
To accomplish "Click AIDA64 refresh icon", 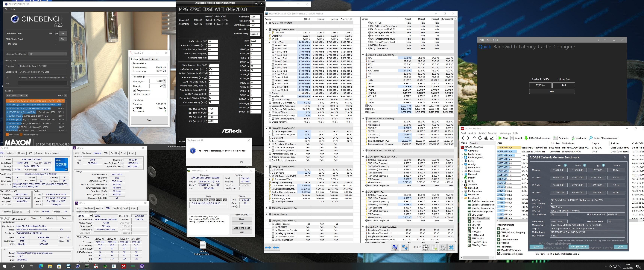I will 480,138.
